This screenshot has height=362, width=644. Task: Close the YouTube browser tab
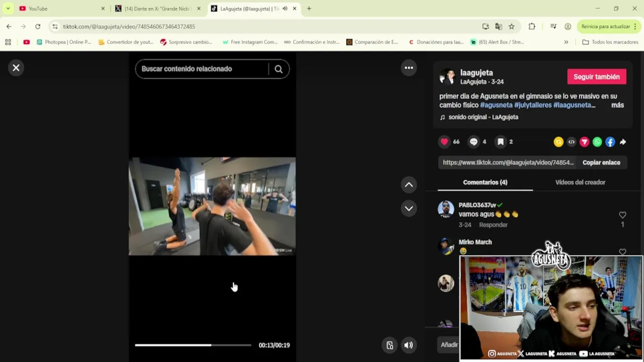[x=103, y=9]
